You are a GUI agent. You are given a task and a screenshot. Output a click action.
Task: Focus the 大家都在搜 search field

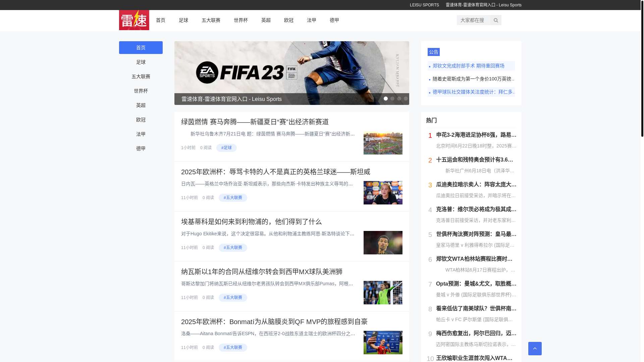(474, 20)
